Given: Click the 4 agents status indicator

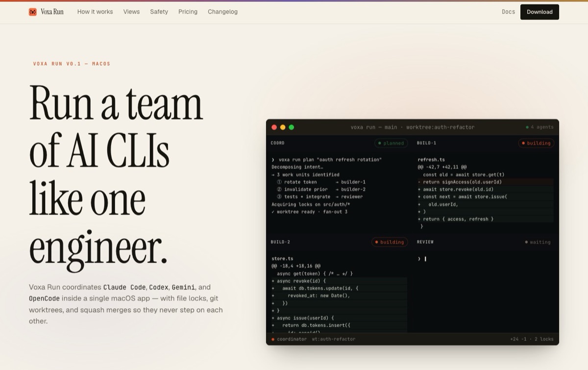Looking at the screenshot, I should tap(539, 127).
